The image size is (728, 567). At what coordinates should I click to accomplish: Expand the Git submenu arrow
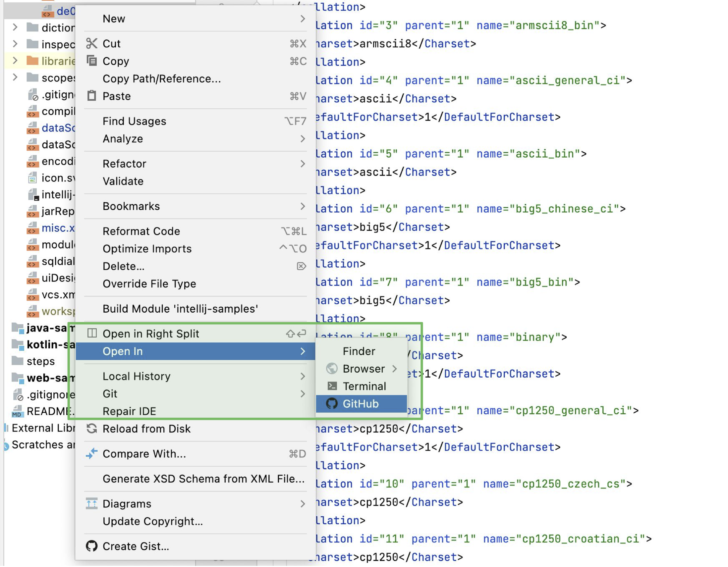click(302, 394)
